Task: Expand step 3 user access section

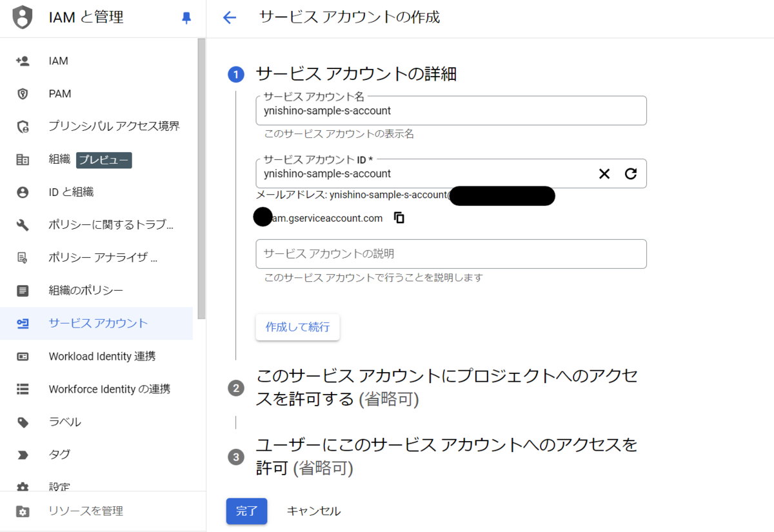Action: click(x=446, y=457)
